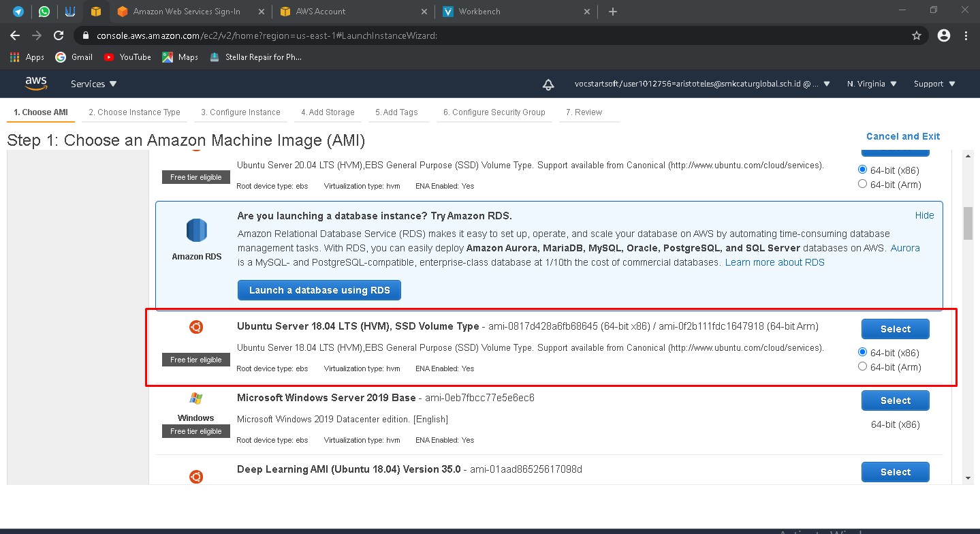Open a new browser tab with plus

[613, 12]
